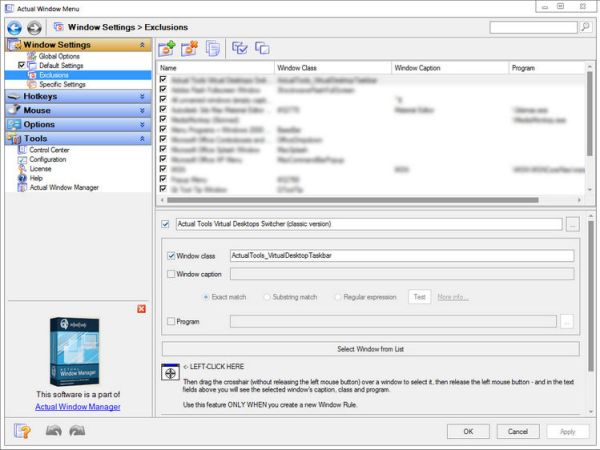The image size is (600, 450).
Task: Click the rule details panel vertical scrollbar
Action: tap(591, 295)
